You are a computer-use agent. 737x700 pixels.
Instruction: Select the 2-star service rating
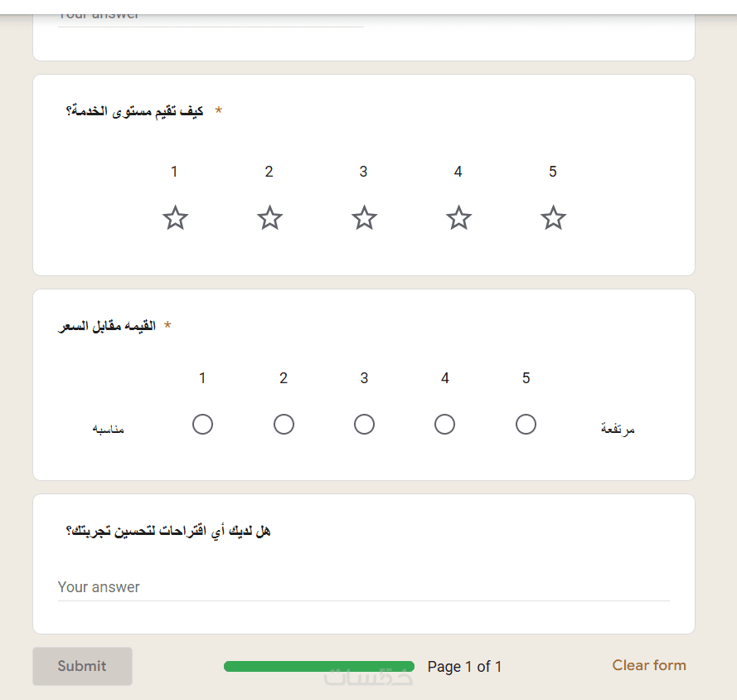[x=269, y=218]
